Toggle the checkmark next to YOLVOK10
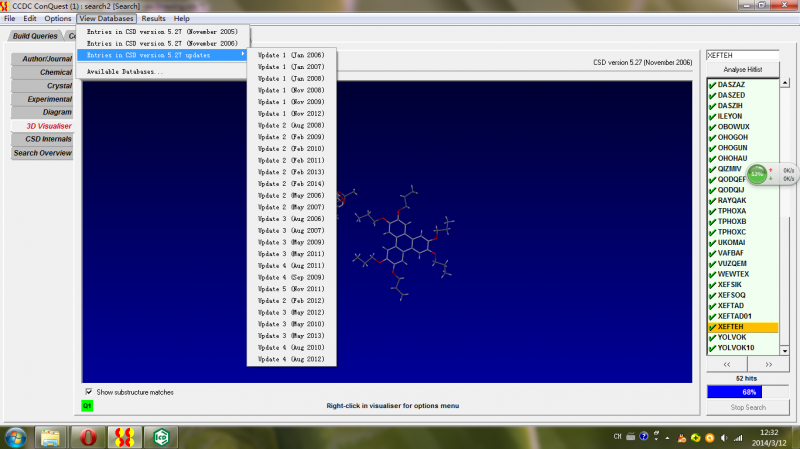800x449 pixels. coord(713,348)
